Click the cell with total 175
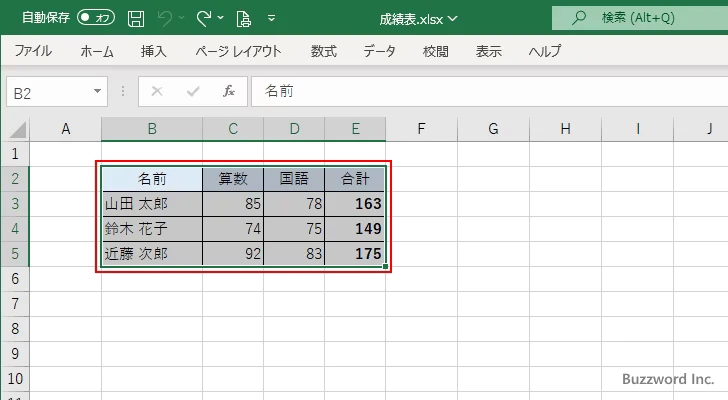Image resolution: width=728 pixels, height=400 pixels. pyautogui.click(x=355, y=254)
